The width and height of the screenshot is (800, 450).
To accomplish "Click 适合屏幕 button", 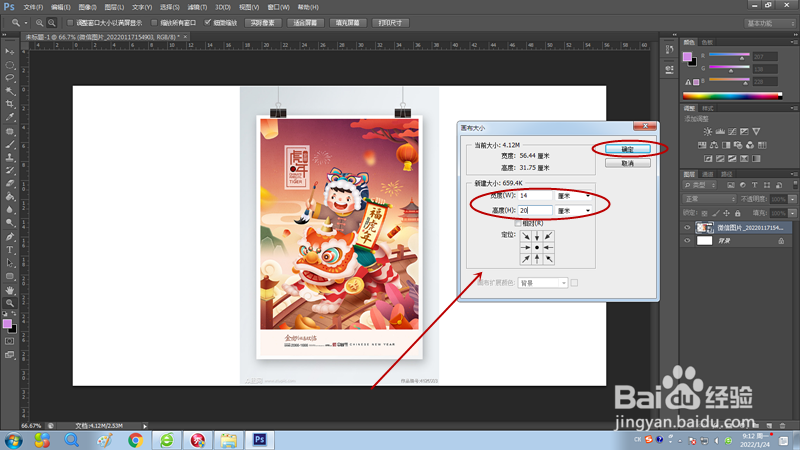I will pyautogui.click(x=305, y=23).
